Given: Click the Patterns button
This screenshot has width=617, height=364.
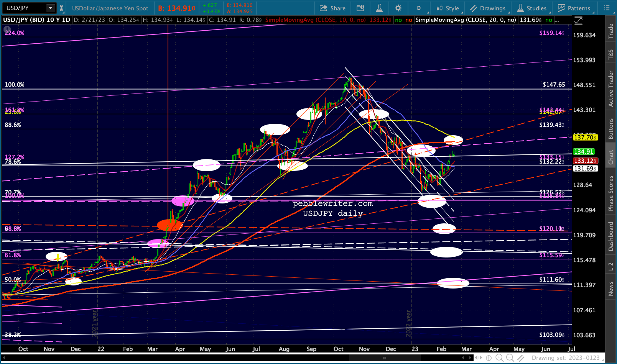Looking at the screenshot, I should click(574, 8).
